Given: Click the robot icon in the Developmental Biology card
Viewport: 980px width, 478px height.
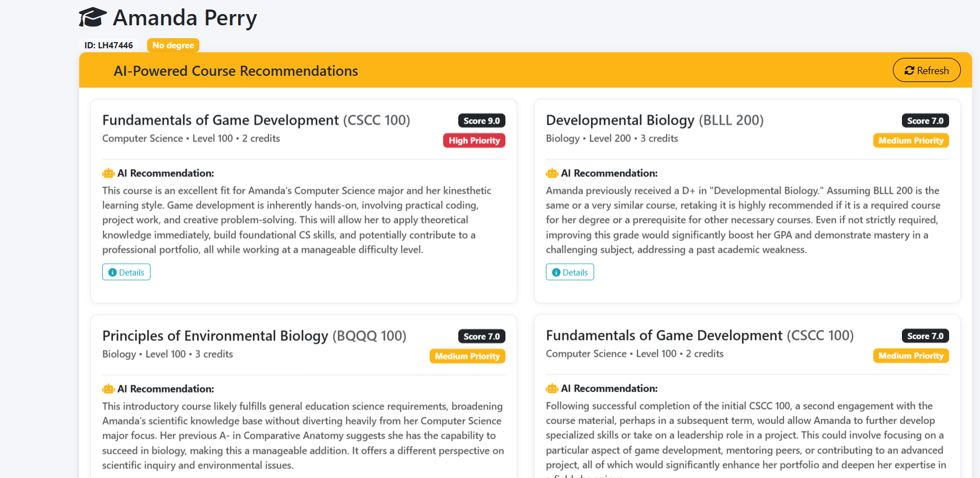Looking at the screenshot, I should [552, 173].
